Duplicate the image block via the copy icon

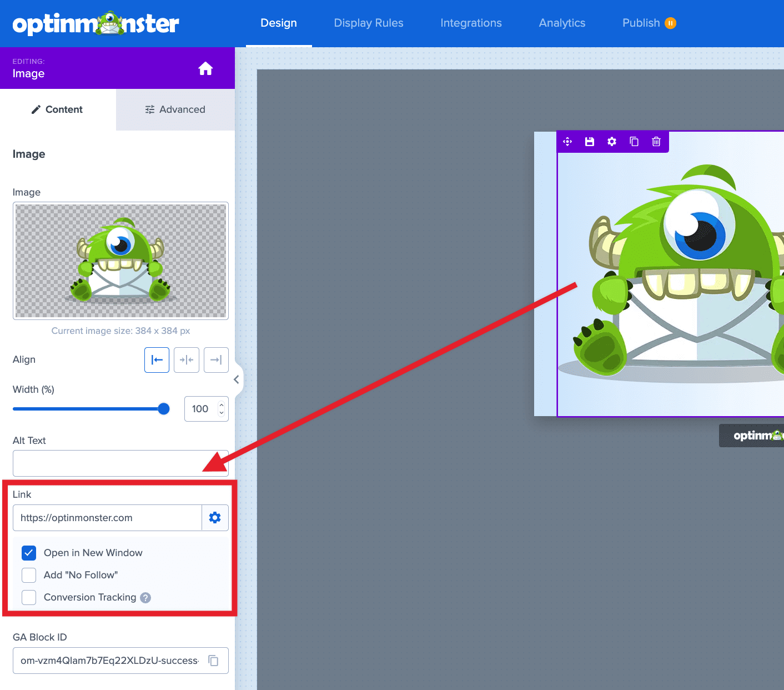click(634, 142)
